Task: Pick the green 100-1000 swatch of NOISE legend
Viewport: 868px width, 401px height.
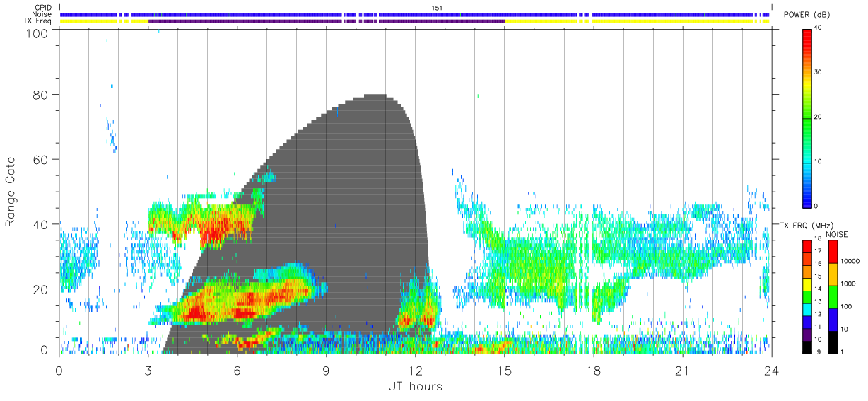Action: click(833, 296)
